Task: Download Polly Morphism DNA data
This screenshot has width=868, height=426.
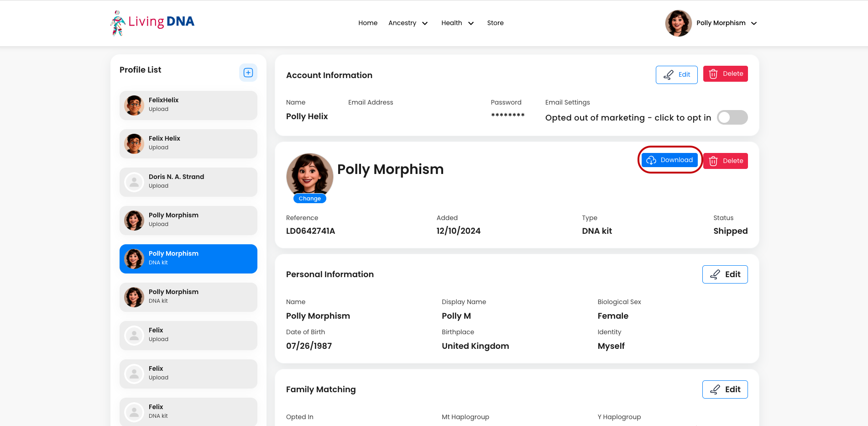Action: pos(669,160)
